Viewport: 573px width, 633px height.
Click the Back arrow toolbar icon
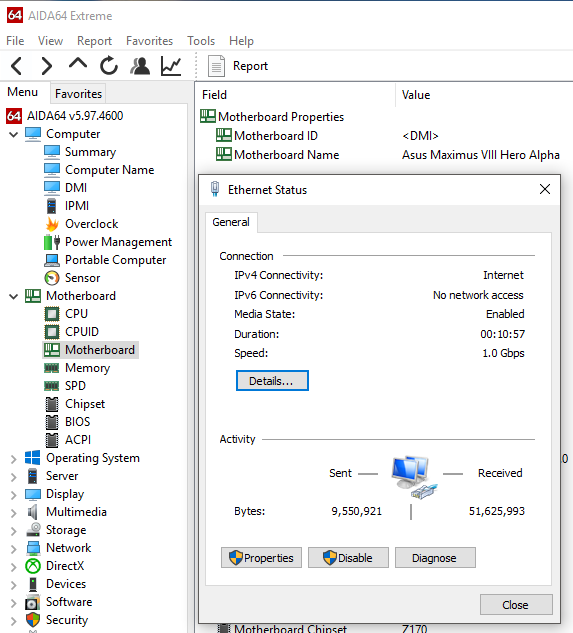(16, 66)
